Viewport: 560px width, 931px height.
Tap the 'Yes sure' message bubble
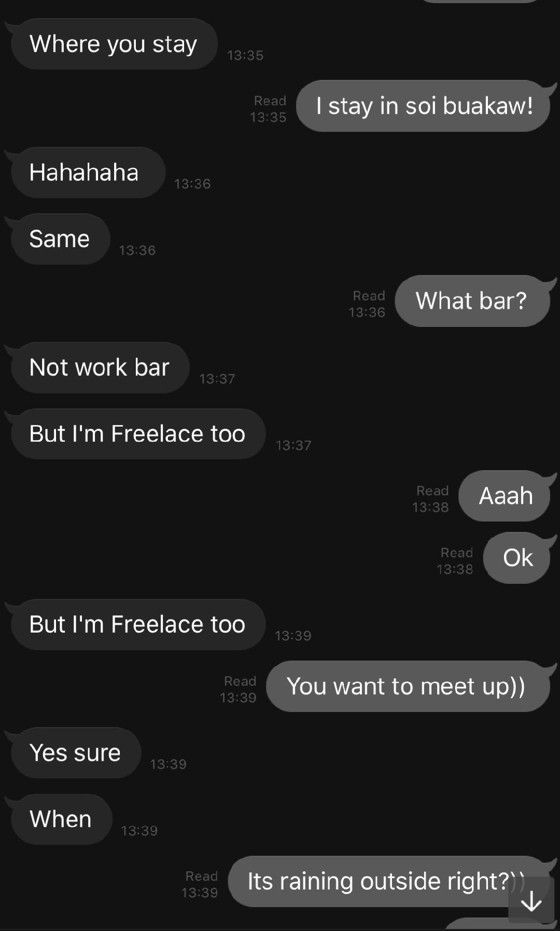(76, 753)
